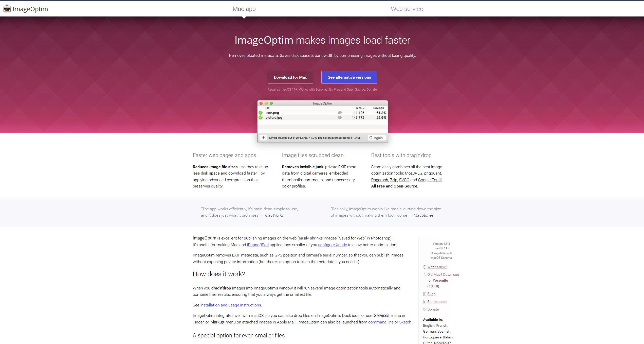
Task: Click the magnifier icon beside picture.jpg
Action: (340, 117)
